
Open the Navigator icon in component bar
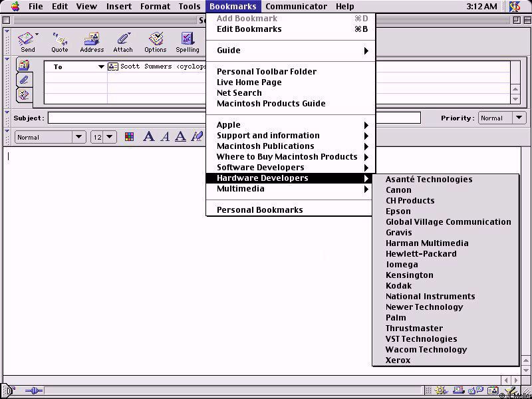click(442, 391)
